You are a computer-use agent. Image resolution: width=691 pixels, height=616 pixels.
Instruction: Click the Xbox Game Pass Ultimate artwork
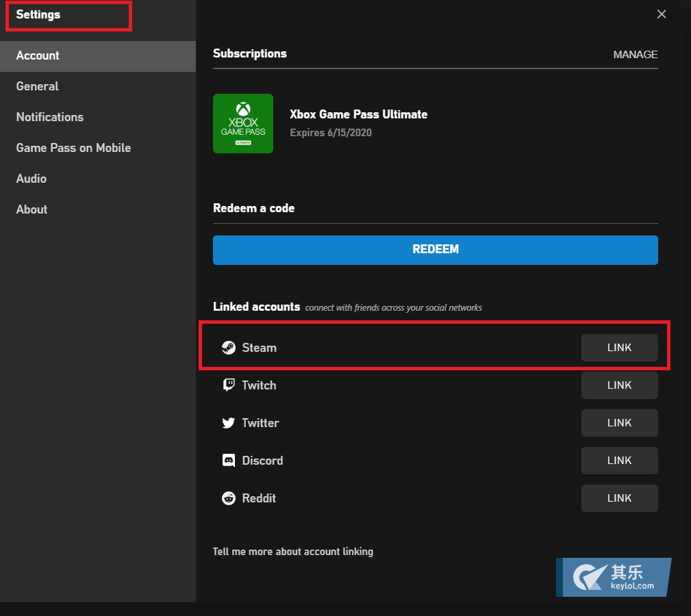click(x=243, y=123)
